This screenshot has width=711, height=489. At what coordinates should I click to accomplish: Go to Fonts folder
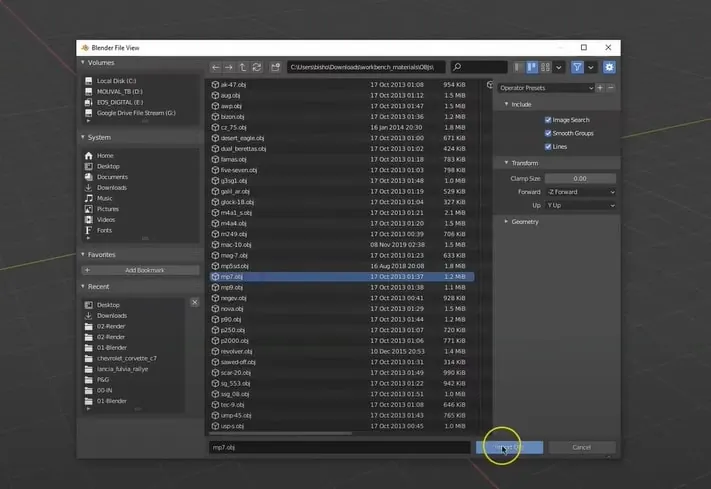140,230
